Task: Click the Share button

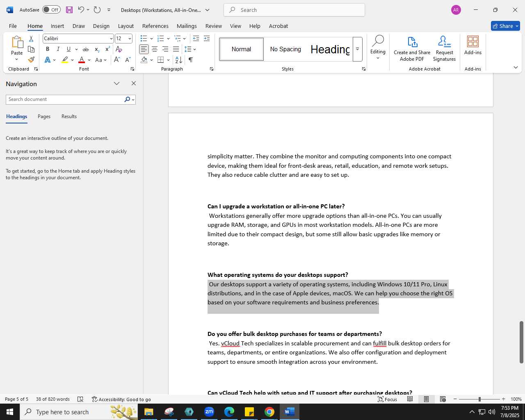Action: [x=505, y=26]
